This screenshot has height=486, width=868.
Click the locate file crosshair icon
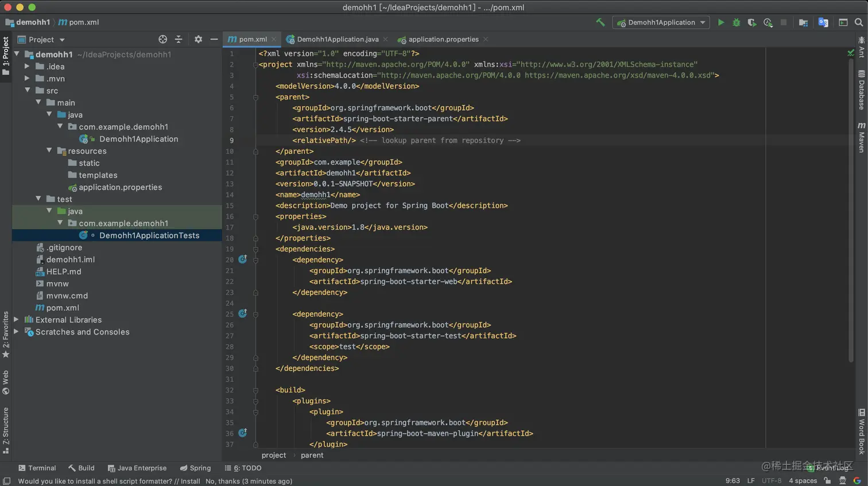point(163,40)
